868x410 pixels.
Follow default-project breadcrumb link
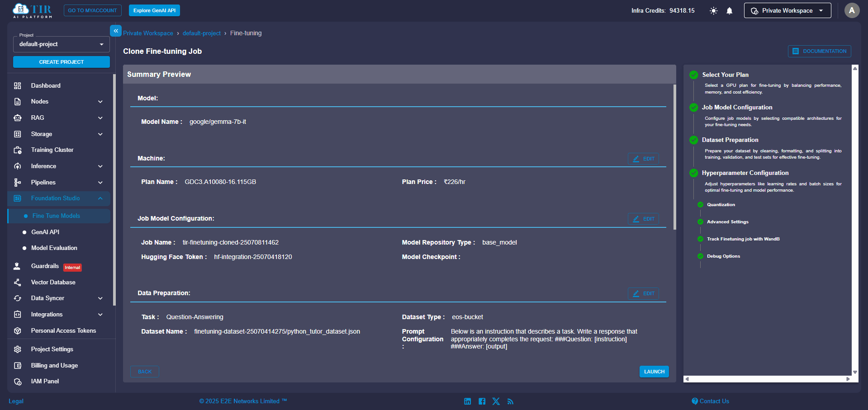(x=202, y=33)
